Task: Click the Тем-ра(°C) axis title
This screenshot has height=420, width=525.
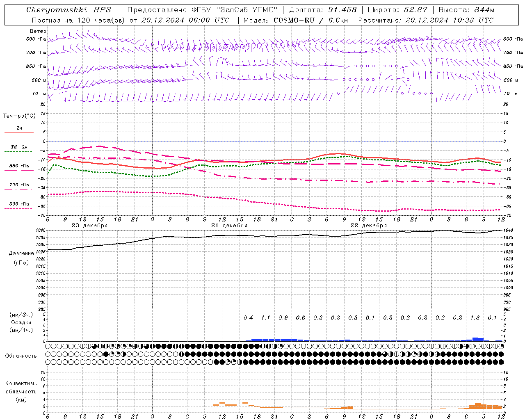Action: tap(19, 116)
